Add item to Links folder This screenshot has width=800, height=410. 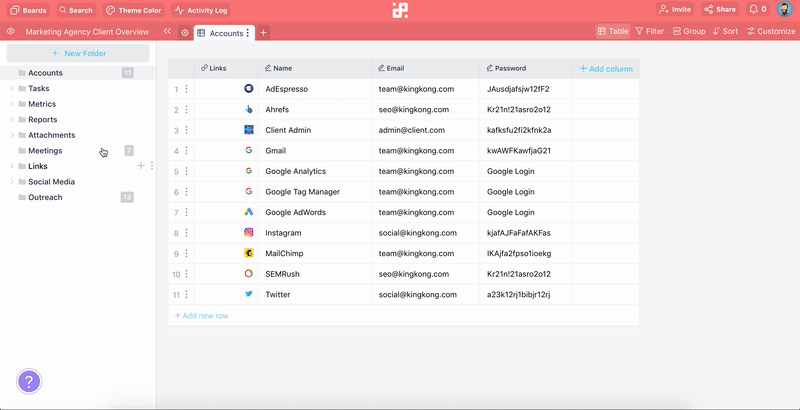pos(141,166)
